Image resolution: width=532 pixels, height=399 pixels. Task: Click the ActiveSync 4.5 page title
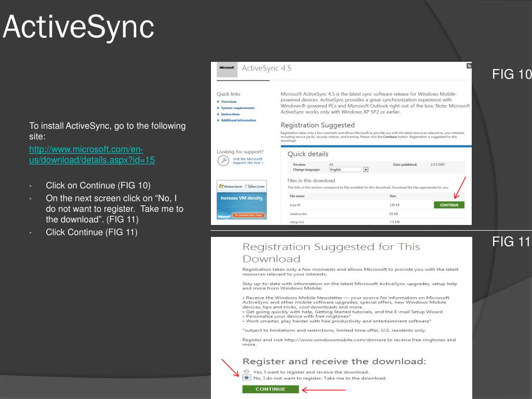(267, 68)
